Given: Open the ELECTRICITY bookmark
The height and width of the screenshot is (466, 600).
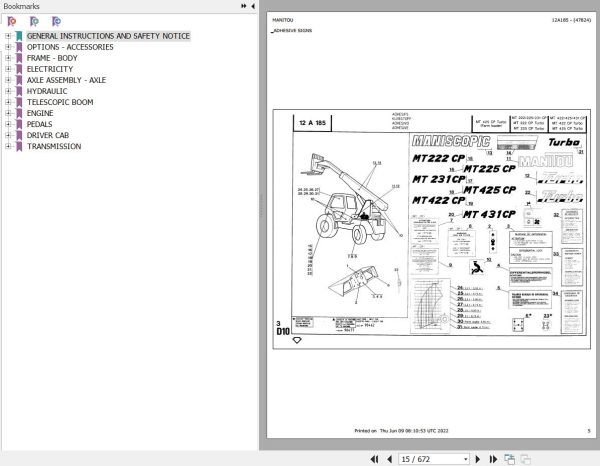Looking at the screenshot, I should pyautogui.click(x=50, y=69).
